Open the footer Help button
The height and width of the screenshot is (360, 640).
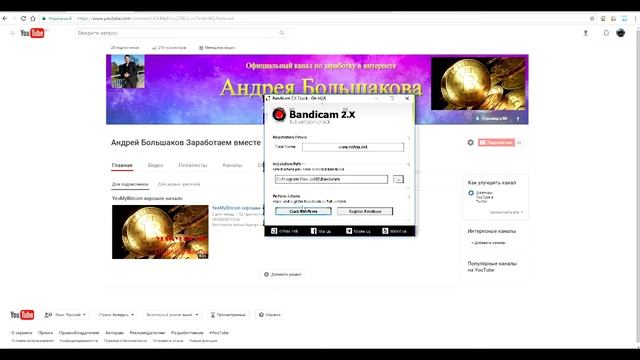coord(270,315)
